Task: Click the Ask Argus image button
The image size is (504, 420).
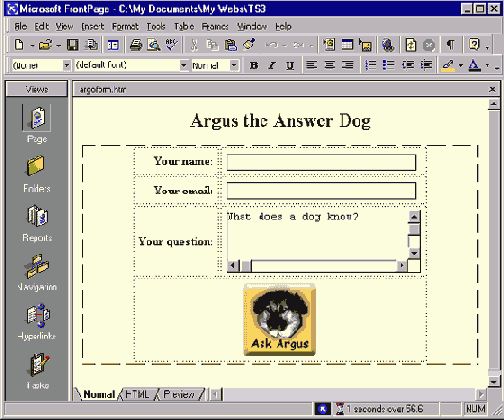Action: click(x=280, y=320)
